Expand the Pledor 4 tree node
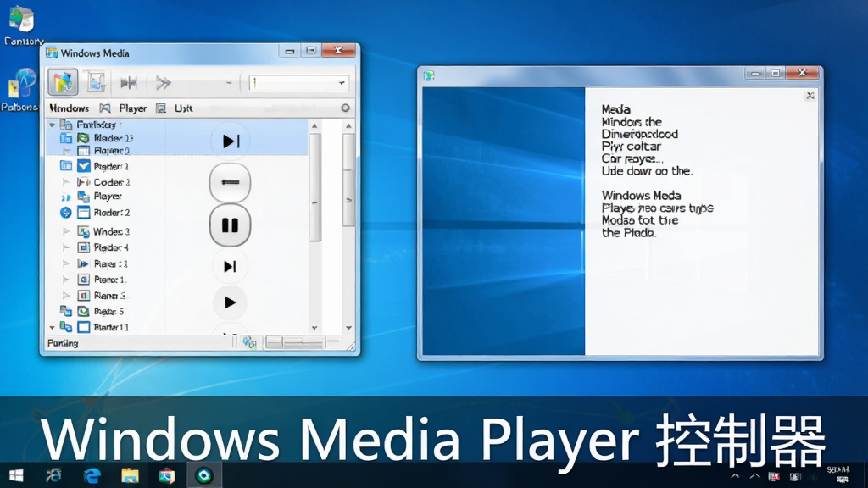 (65, 247)
